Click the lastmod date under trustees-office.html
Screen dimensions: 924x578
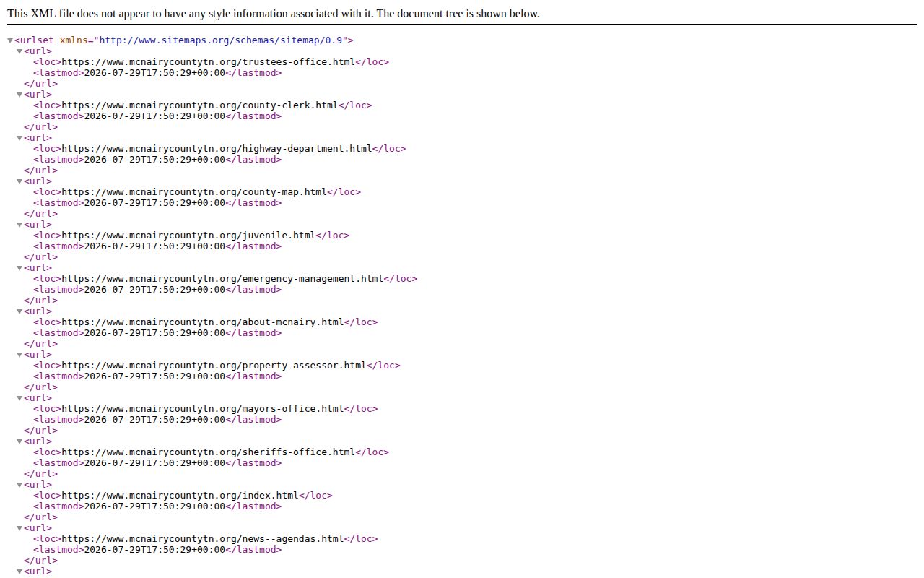tap(155, 73)
